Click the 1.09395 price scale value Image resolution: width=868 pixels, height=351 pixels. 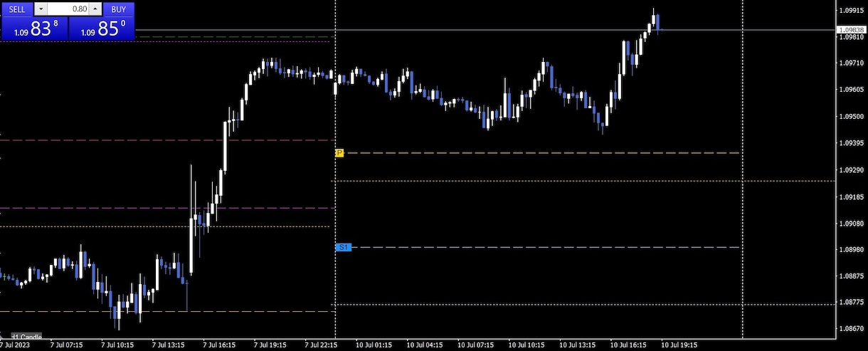tap(851, 143)
